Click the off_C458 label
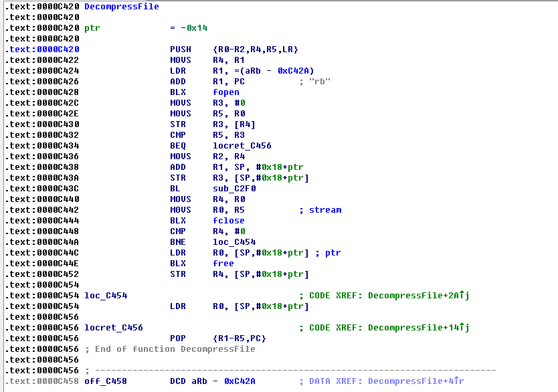 click(x=106, y=381)
